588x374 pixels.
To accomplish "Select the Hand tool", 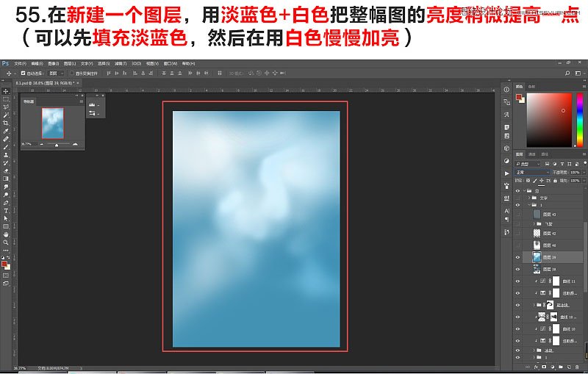I will click(6, 234).
